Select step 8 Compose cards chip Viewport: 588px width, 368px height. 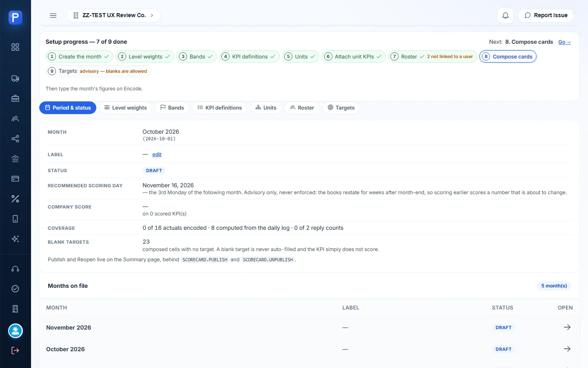(508, 56)
